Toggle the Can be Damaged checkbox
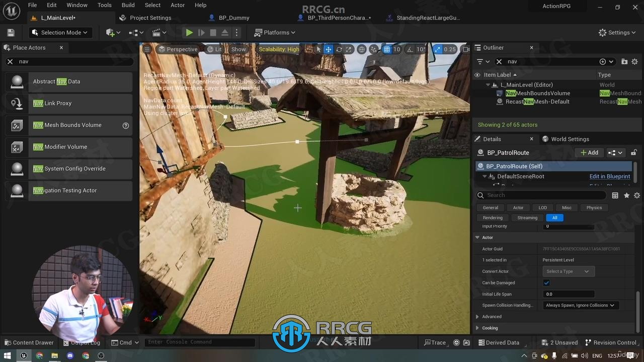The width and height of the screenshot is (644, 362). click(x=546, y=283)
